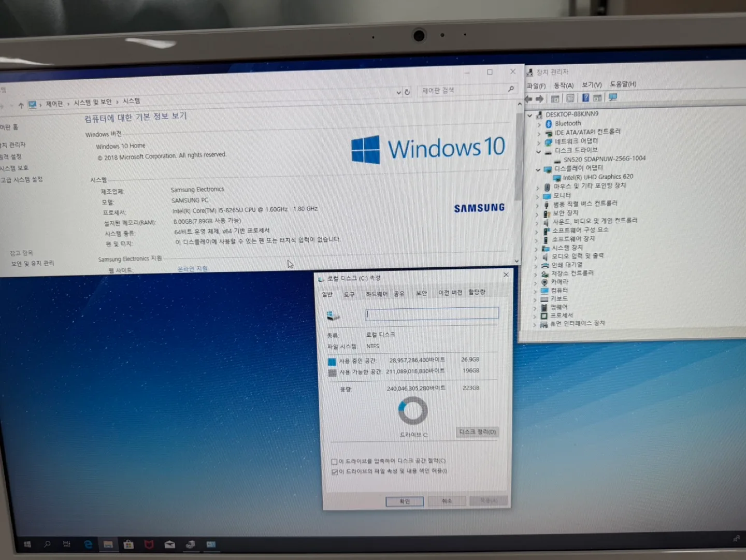The width and height of the screenshot is (746, 560).
Task: Open the 온라인 지원 link
Action: click(x=192, y=269)
